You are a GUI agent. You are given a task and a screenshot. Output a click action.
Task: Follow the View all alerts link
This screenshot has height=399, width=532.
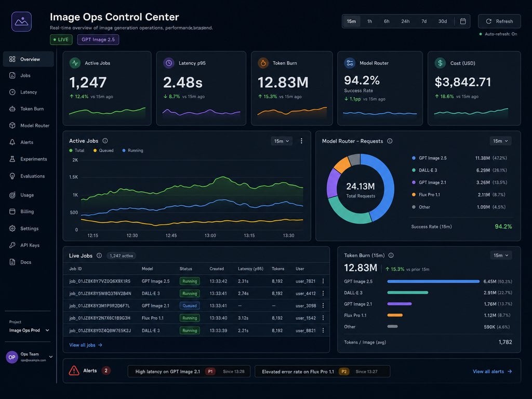[x=493, y=371]
